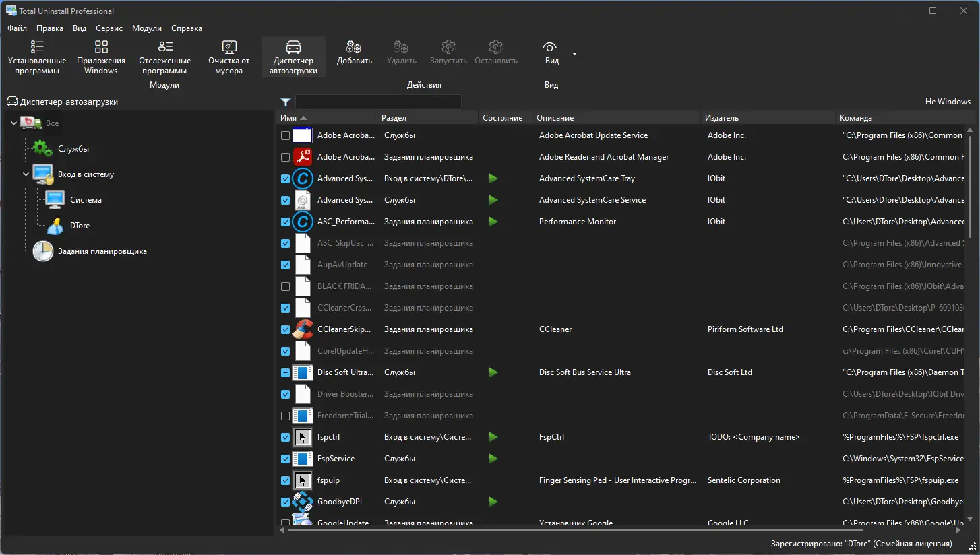The height and width of the screenshot is (555, 980).
Task: Click the Вид eye icon
Action: point(550,46)
